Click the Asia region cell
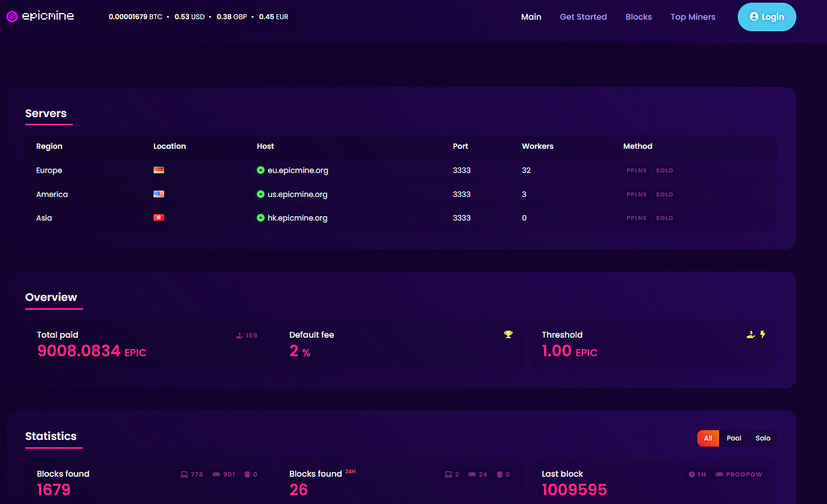This screenshot has height=504, width=827. (x=44, y=218)
